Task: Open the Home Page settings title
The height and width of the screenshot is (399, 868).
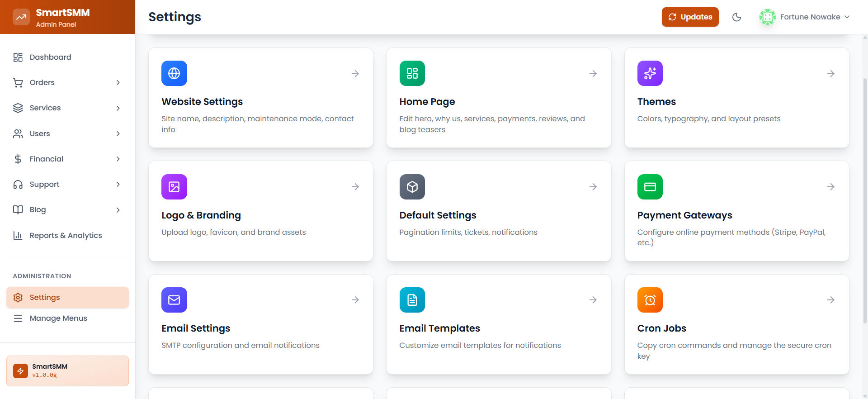Action: coord(427,102)
